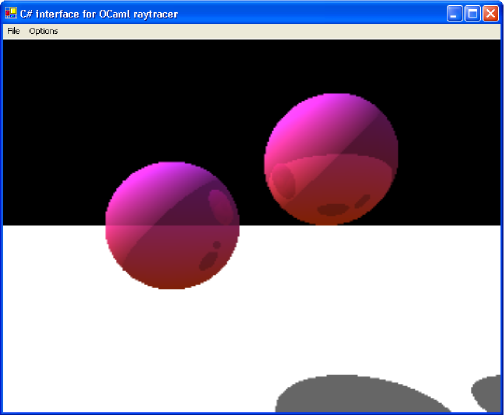Click the oval reflection on left sphere
The height and width of the screenshot is (415, 504).
click(x=220, y=207)
